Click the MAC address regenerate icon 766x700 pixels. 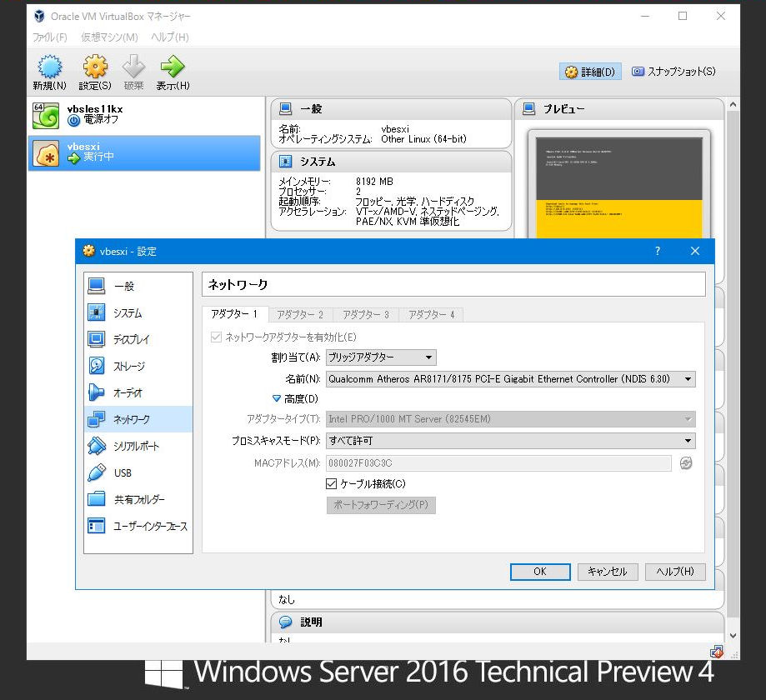686,463
